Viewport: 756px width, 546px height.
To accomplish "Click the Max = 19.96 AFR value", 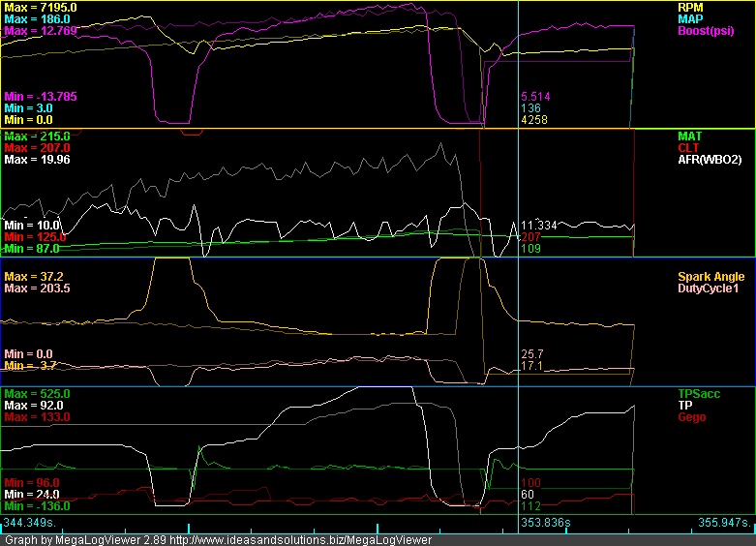I will (x=37, y=160).
